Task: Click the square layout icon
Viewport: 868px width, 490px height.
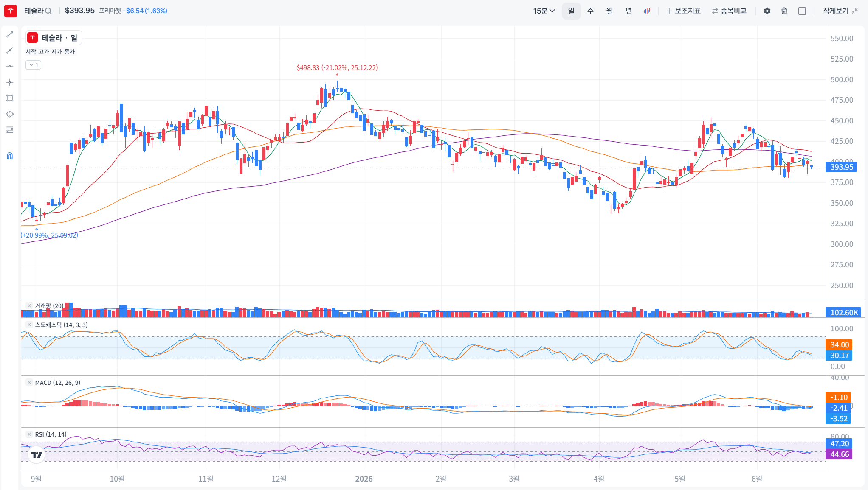Action: [802, 11]
